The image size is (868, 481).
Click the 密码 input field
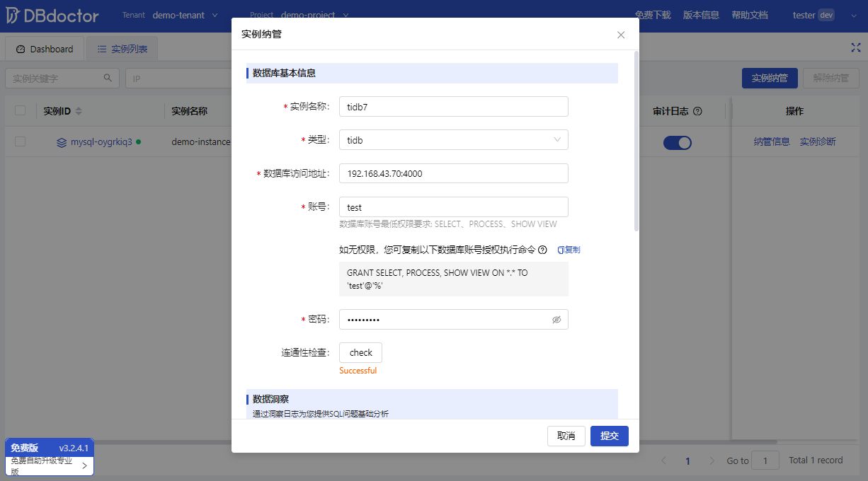click(454, 320)
